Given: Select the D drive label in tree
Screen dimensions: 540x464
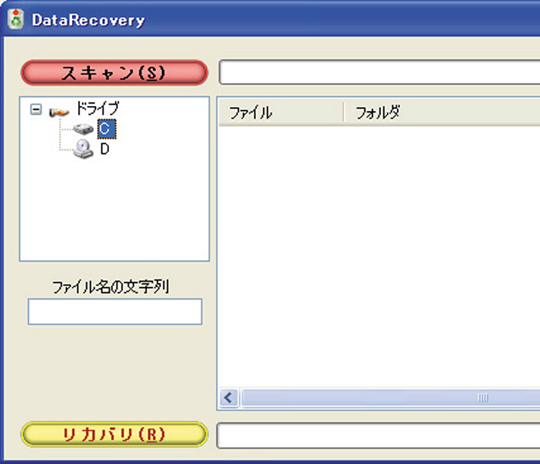Looking at the screenshot, I should pyautogui.click(x=105, y=149).
